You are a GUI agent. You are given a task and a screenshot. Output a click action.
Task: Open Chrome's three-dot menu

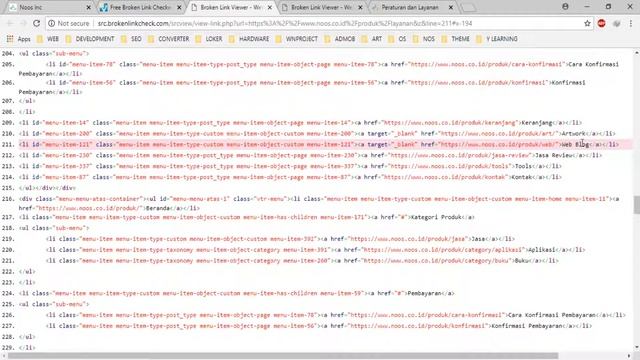(631, 23)
